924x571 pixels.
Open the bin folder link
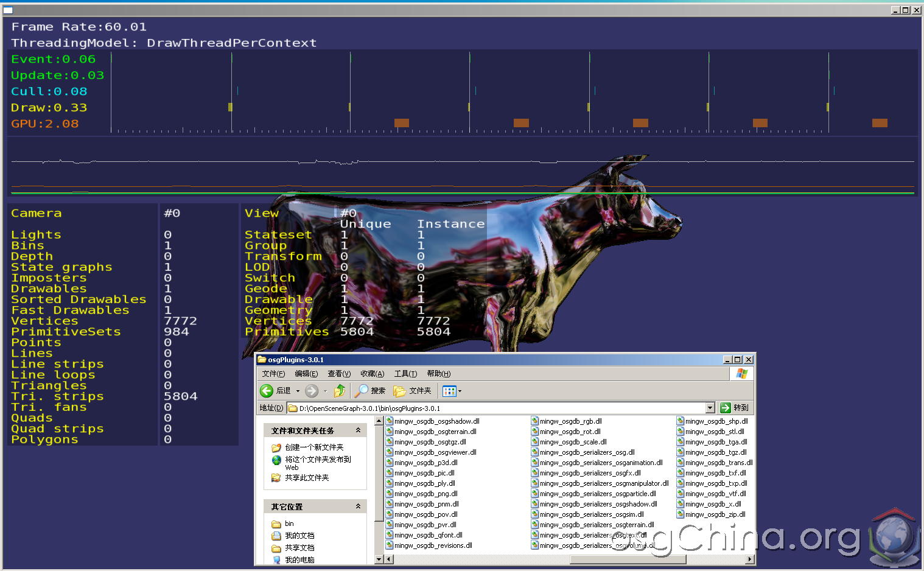(289, 524)
